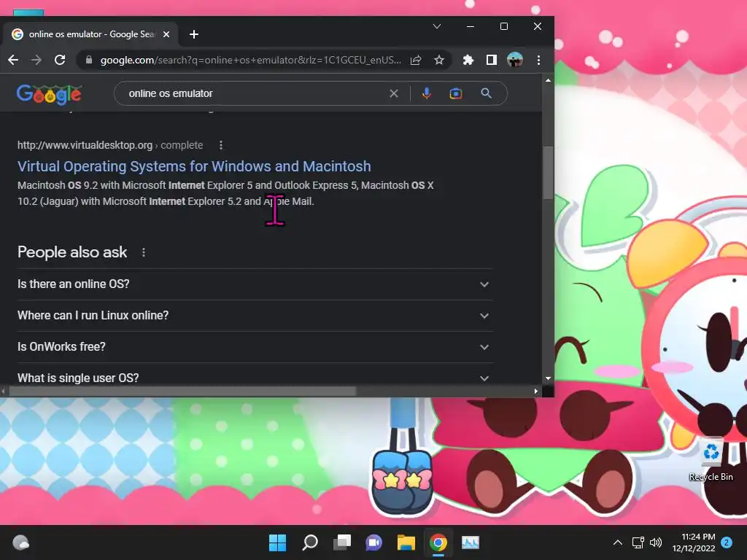Open the weather widget on the taskbar
This screenshot has height=560, width=747.
click(20, 542)
